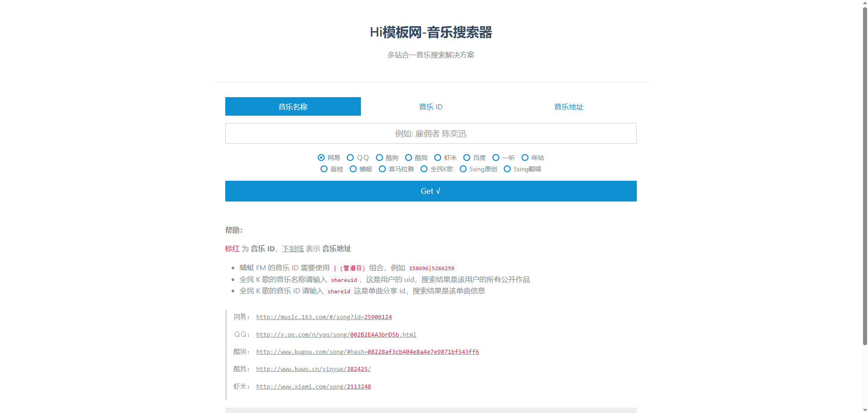Enable the 5sing原创 radio option
The image size is (868, 413).
click(x=463, y=169)
